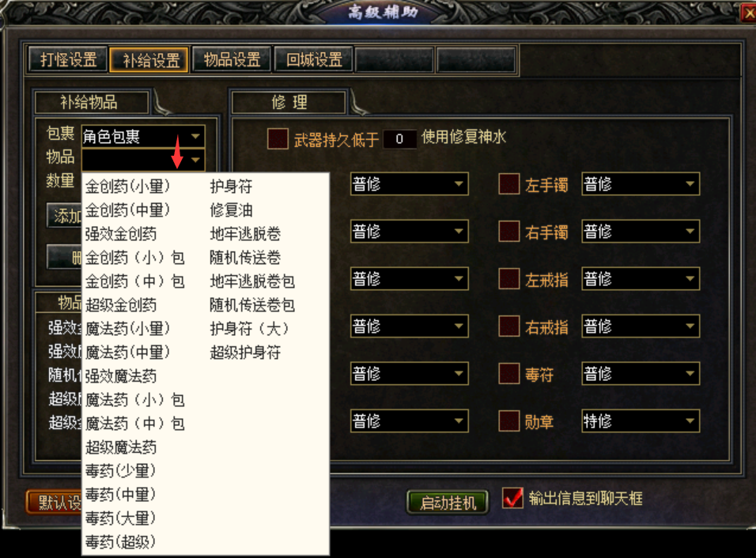Expand the 包裹 角色包裹 dropdown arrow
The height and width of the screenshot is (558, 756).
pyautogui.click(x=195, y=137)
